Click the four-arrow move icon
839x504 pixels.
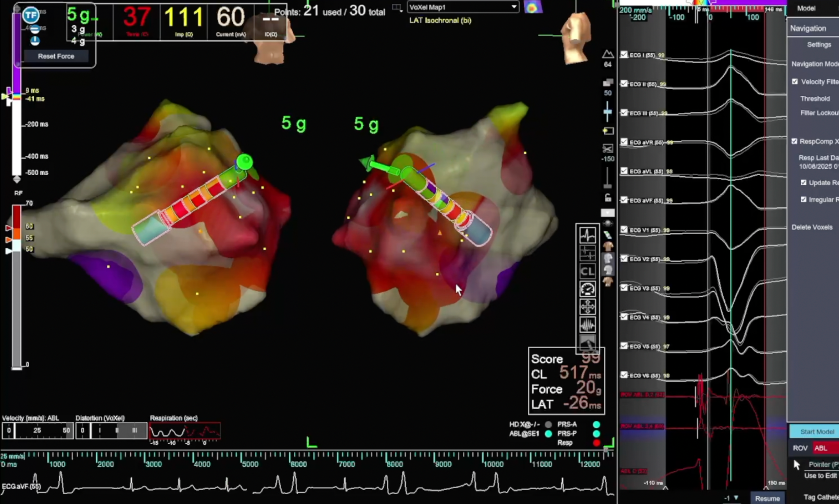tap(587, 307)
